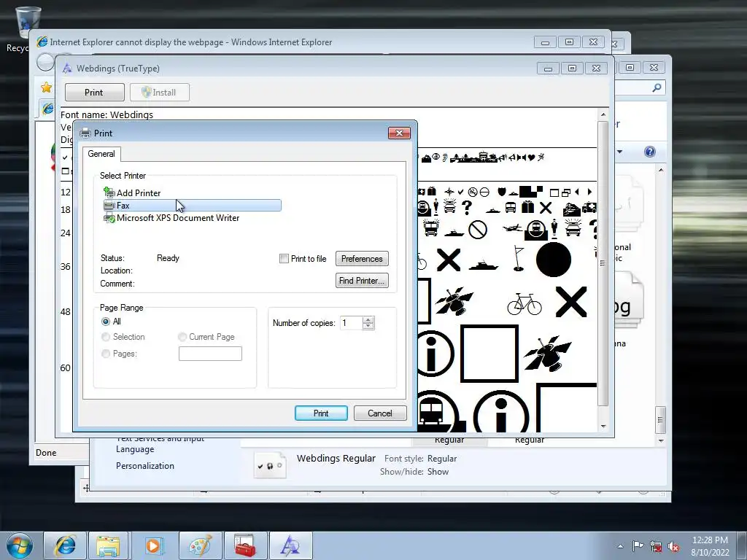Open the toolbox app on taskbar
Image resolution: width=747 pixels, height=560 pixels.
[x=245, y=545]
